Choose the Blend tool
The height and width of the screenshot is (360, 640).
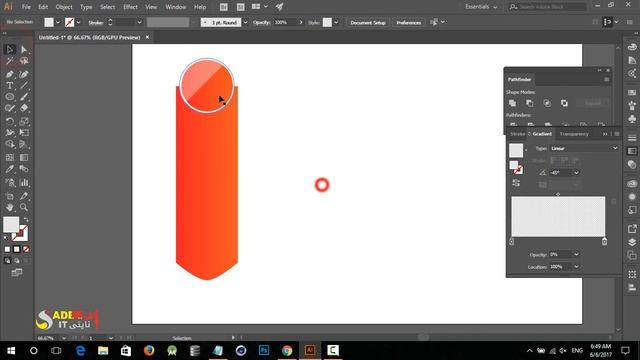24,169
